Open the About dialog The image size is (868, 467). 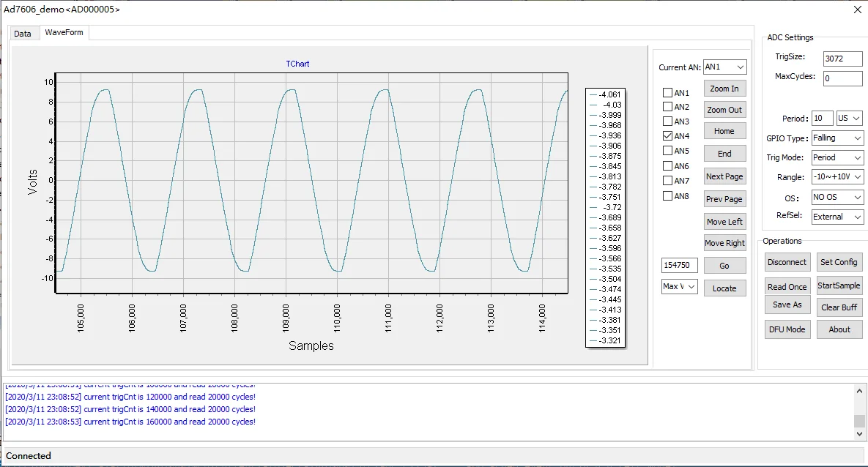pyautogui.click(x=839, y=329)
